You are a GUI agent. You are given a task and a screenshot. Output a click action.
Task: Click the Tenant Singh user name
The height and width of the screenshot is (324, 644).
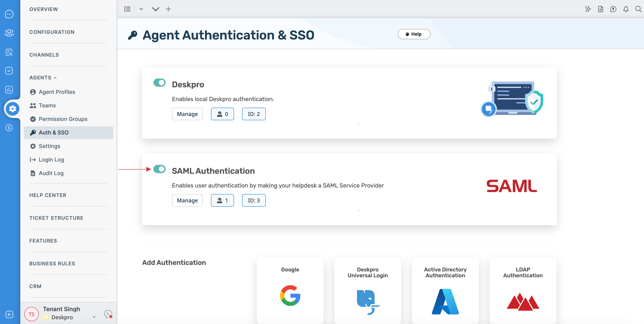point(62,309)
